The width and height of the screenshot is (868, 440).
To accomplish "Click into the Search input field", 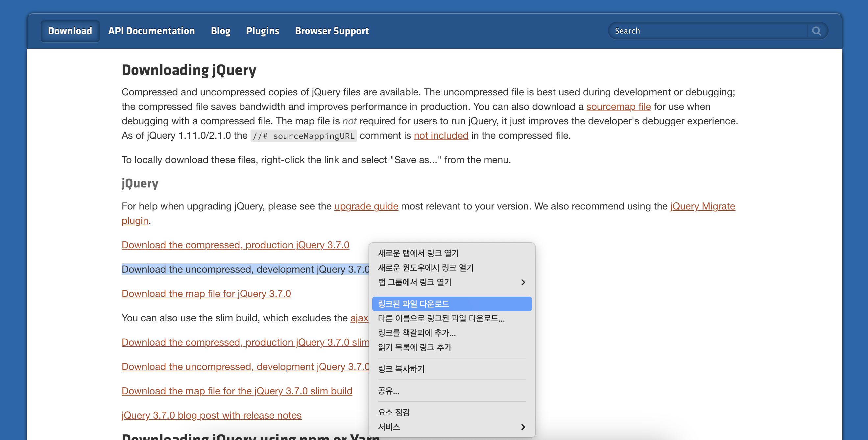I will coord(708,31).
